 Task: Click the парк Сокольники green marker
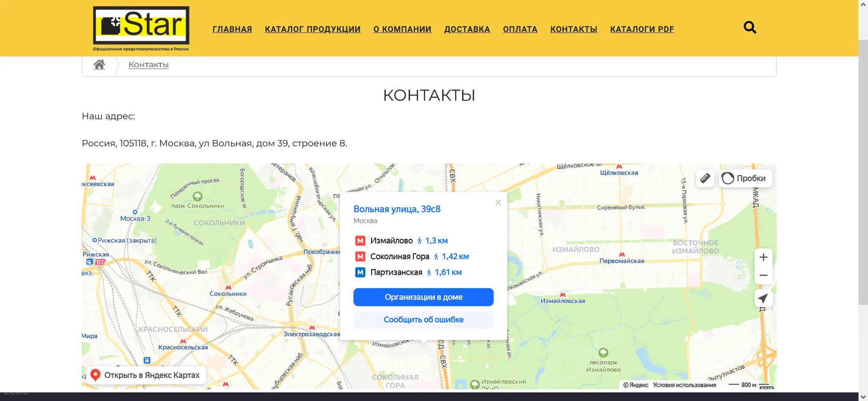197,196
